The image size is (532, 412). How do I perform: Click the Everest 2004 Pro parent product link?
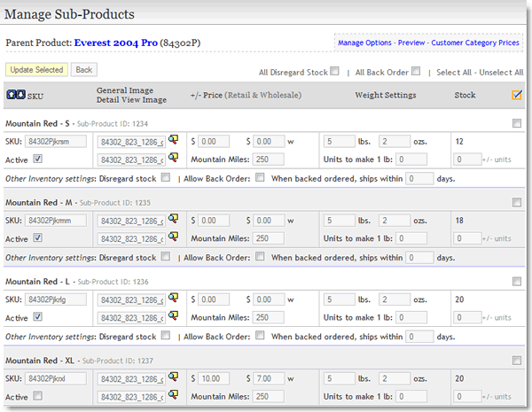pos(114,42)
